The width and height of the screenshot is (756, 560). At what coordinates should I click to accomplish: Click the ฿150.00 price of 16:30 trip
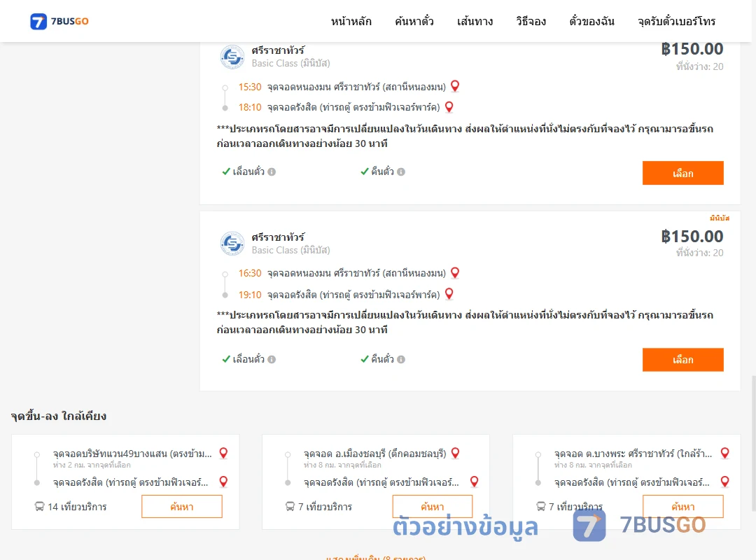click(x=692, y=237)
